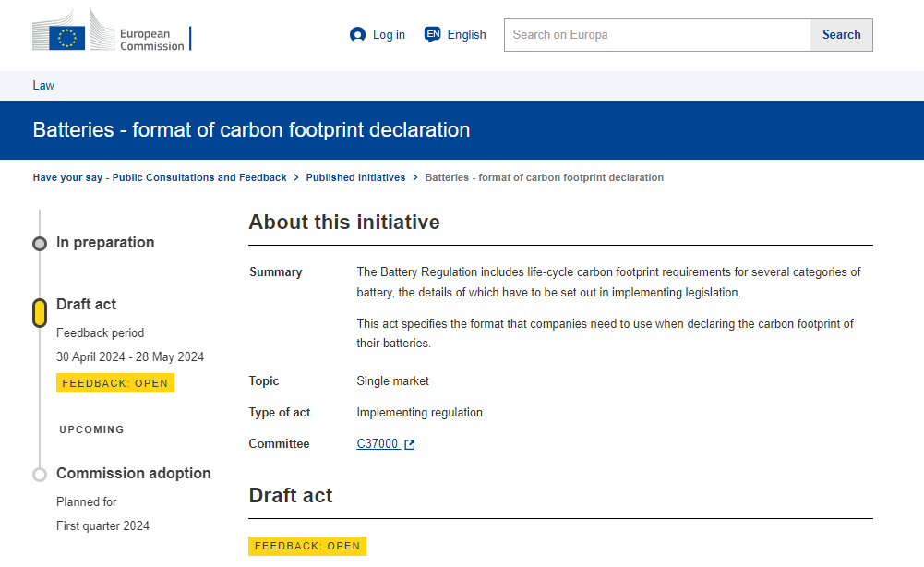Click the EN language speech bubble icon

(433, 35)
